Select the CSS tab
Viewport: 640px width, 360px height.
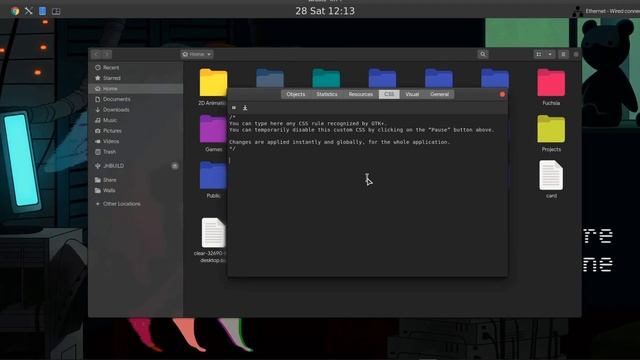tap(389, 94)
